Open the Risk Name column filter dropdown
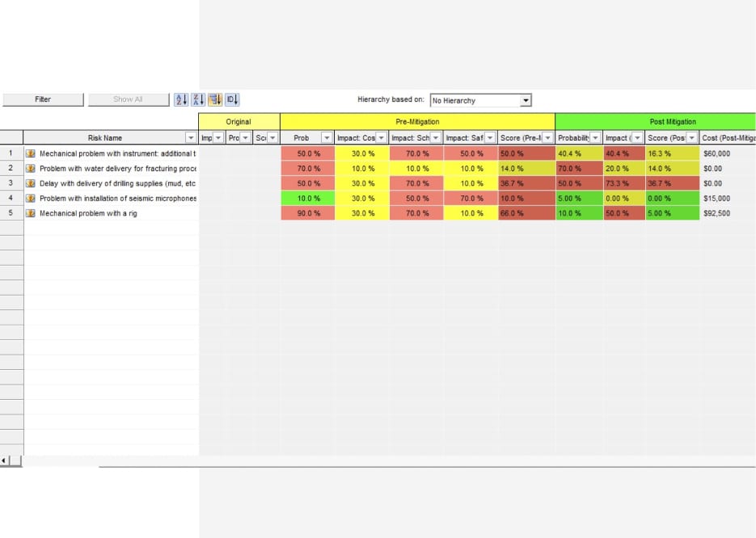756x538 pixels. pyautogui.click(x=192, y=137)
